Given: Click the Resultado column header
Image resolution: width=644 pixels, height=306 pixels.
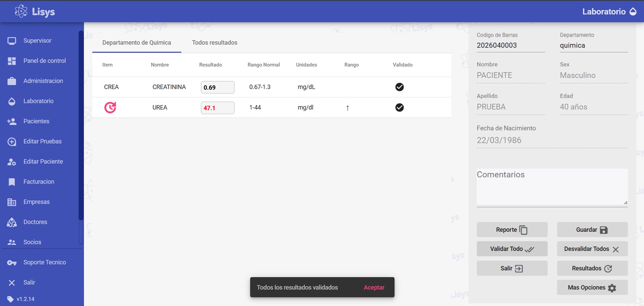Looking at the screenshot, I should 210,65.
